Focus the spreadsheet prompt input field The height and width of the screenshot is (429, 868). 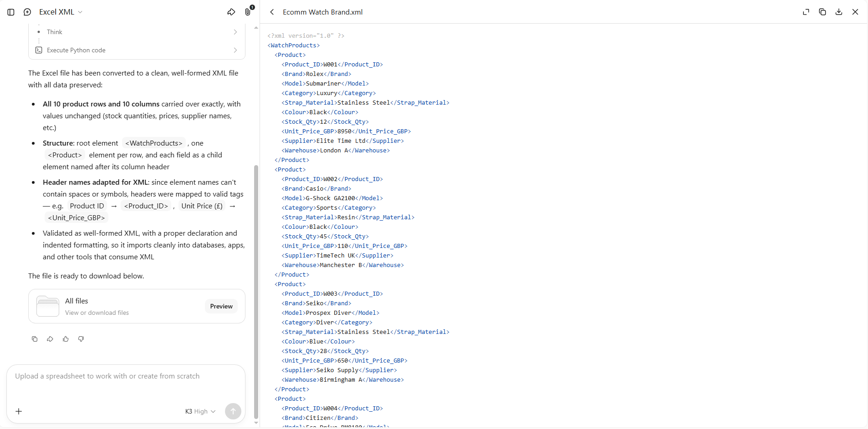tap(126, 376)
